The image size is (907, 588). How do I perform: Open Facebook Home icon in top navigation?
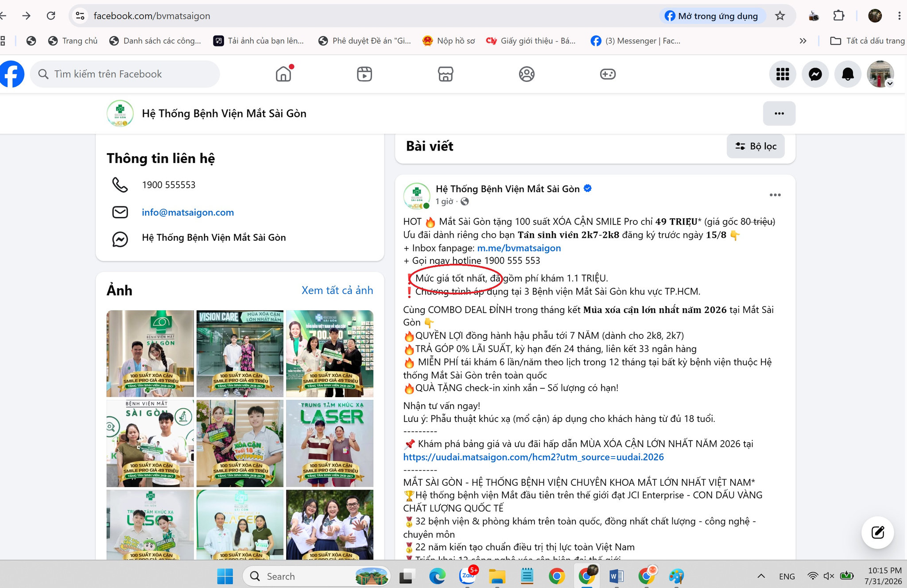tap(283, 74)
